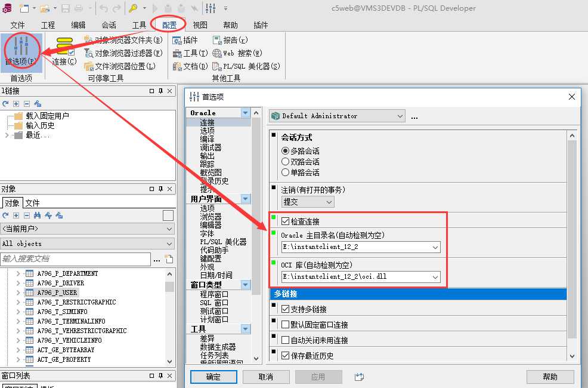Viewport: 588px width, 388px height.
Task: Click the new document icon beside the object search box
Action: click(169, 259)
